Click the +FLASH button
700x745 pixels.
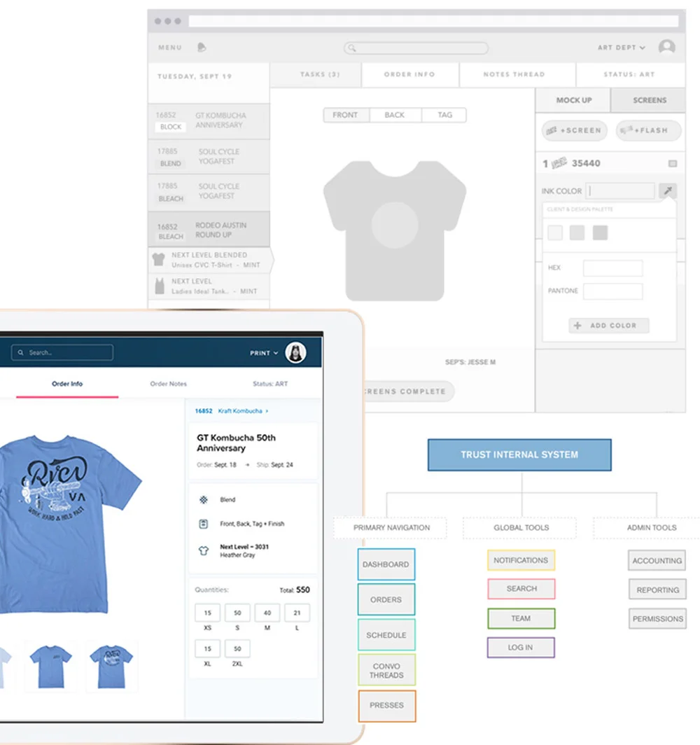649,131
